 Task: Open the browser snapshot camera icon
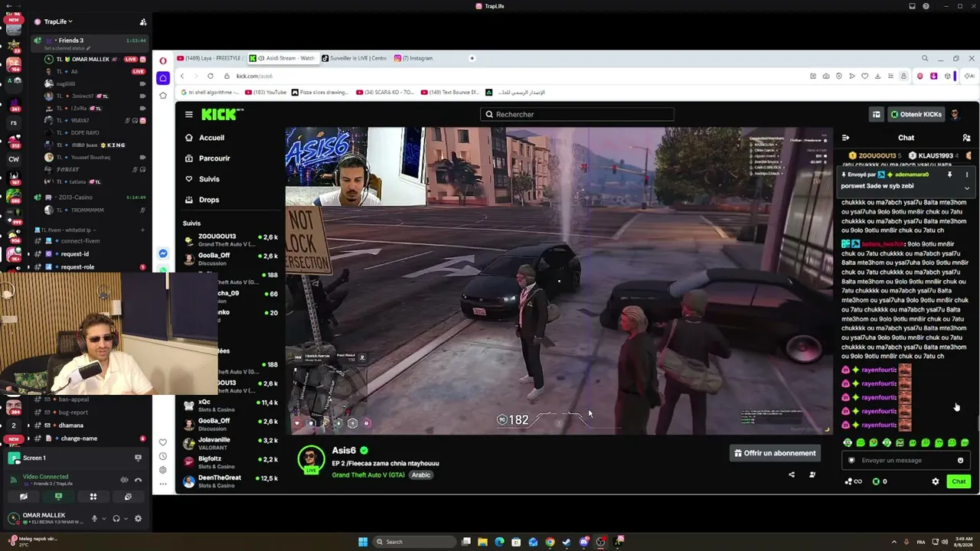(826, 76)
